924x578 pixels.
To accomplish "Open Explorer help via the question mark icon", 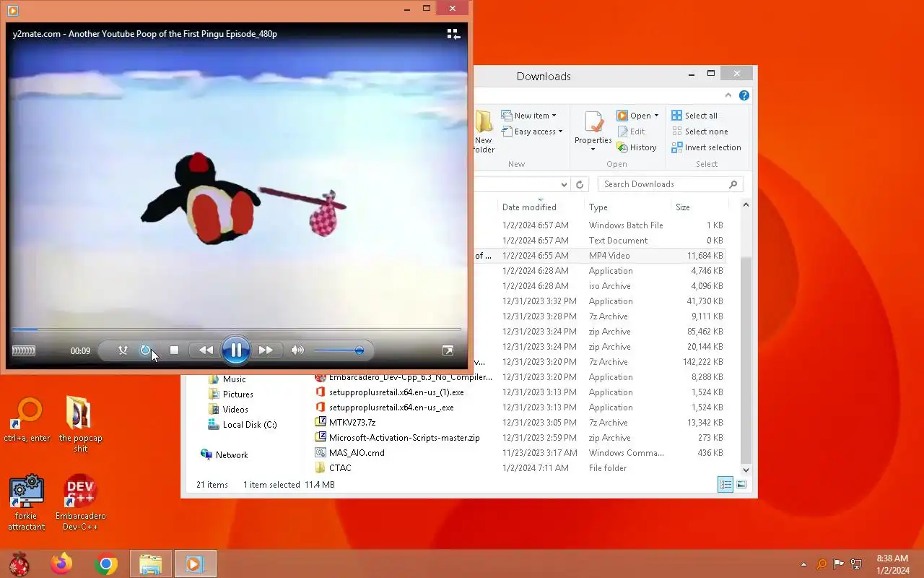I will click(744, 95).
